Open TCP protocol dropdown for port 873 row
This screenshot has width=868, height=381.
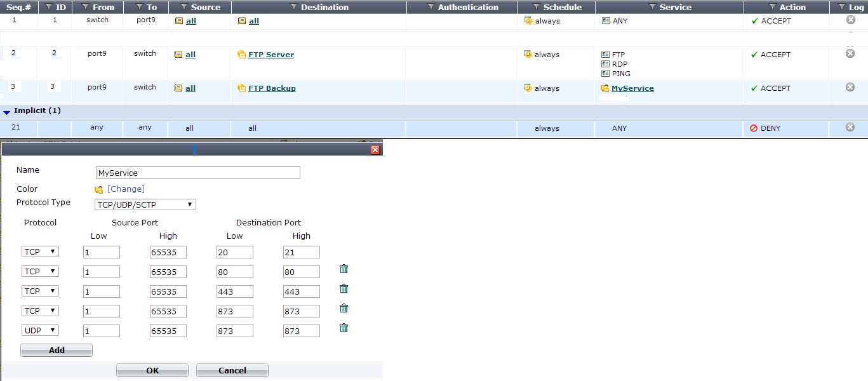point(40,311)
